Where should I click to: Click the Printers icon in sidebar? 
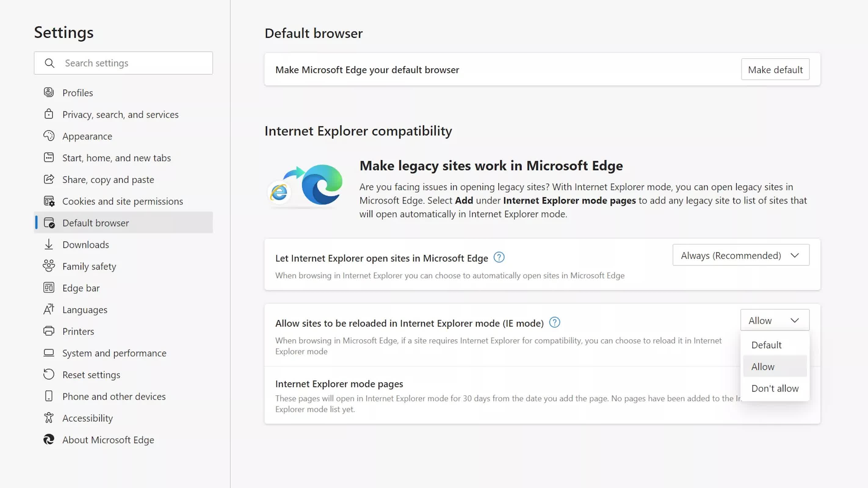[x=49, y=331]
